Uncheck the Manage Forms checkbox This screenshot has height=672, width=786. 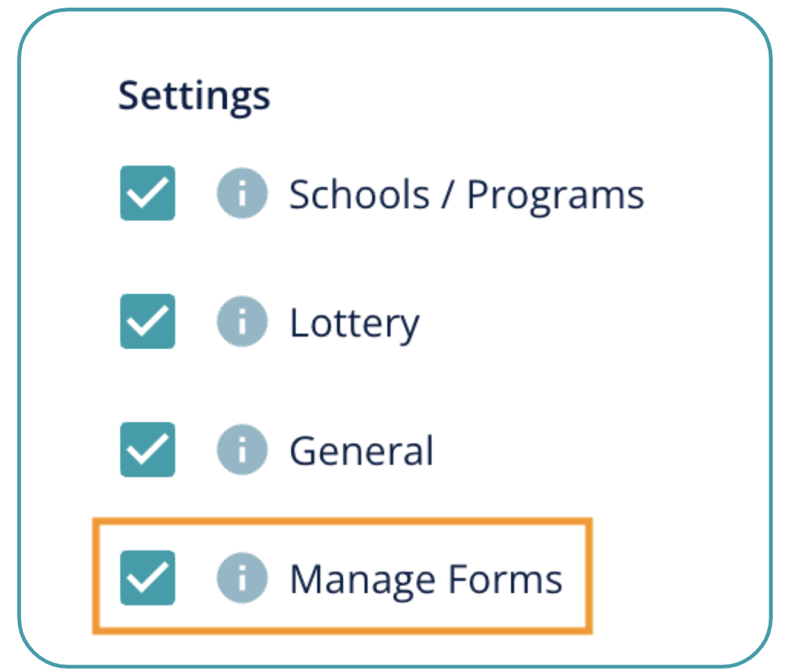pyautogui.click(x=147, y=577)
